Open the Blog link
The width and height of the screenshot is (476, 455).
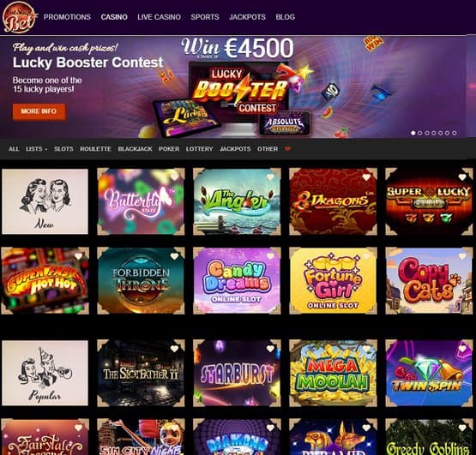pyautogui.click(x=285, y=17)
